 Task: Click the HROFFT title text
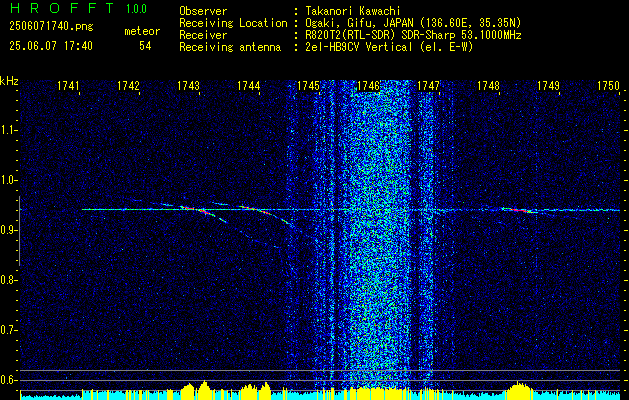(x=62, y=8)
